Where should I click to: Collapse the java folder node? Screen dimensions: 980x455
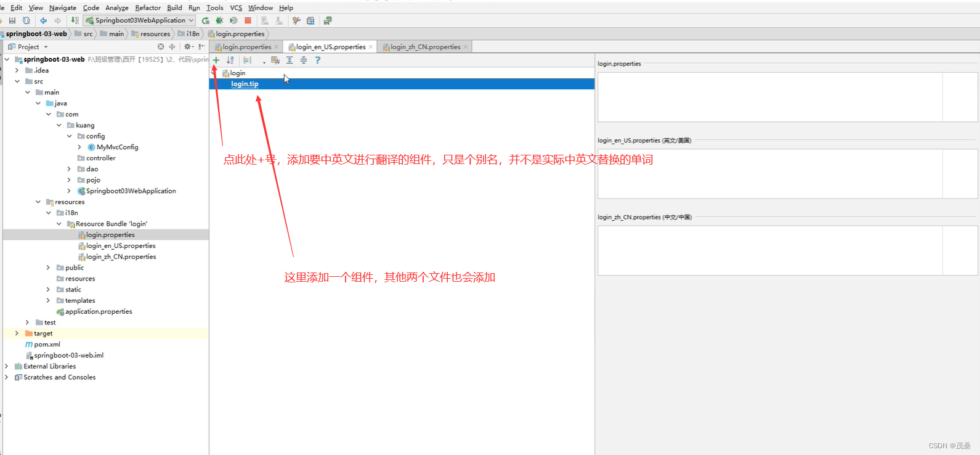click(x=38, y=103)
